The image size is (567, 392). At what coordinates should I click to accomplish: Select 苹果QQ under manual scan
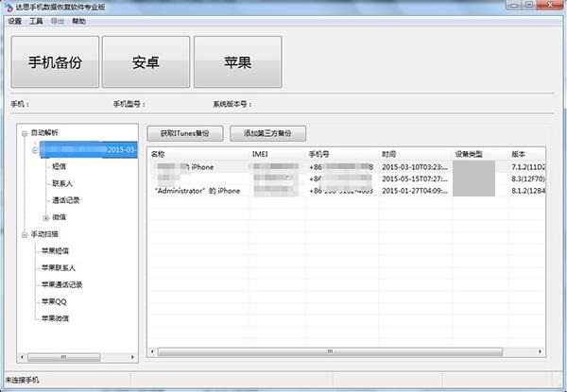point(55,301)
